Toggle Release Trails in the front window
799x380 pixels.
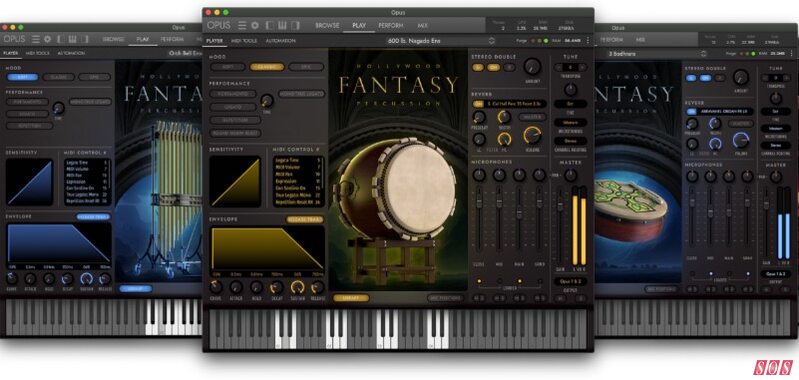point(305,220)
